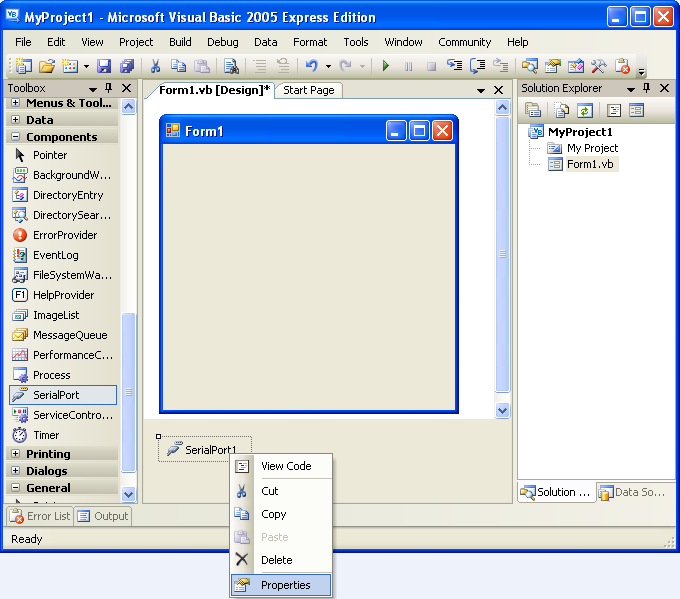Choose Delete from the context menu

tap(281, 560)
